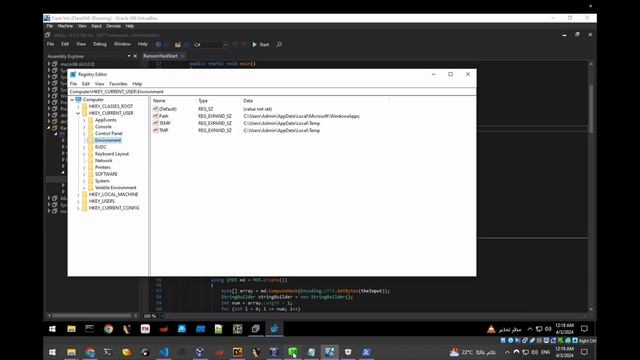Click the ENG language indicator on host taskbar

coord(546,352)
